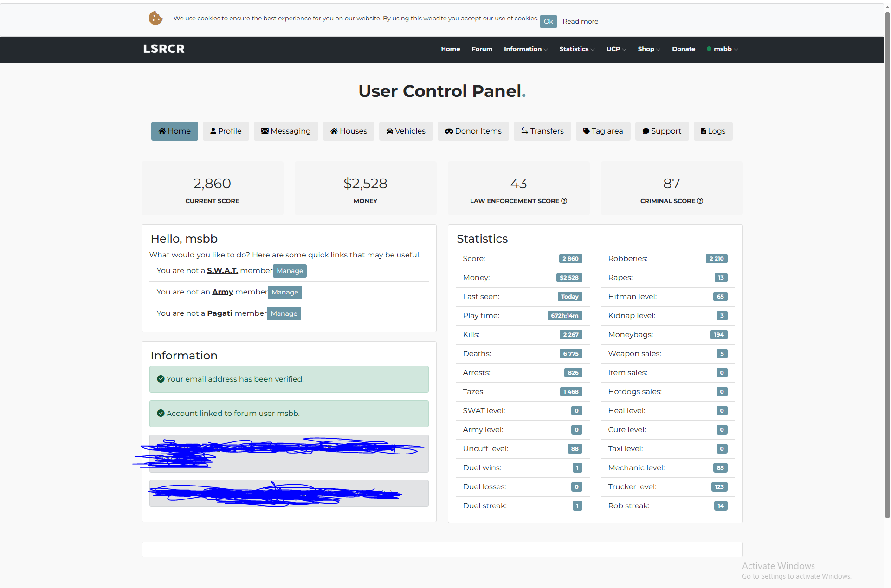Expand the UCP dropdown menu

[616, 49]
